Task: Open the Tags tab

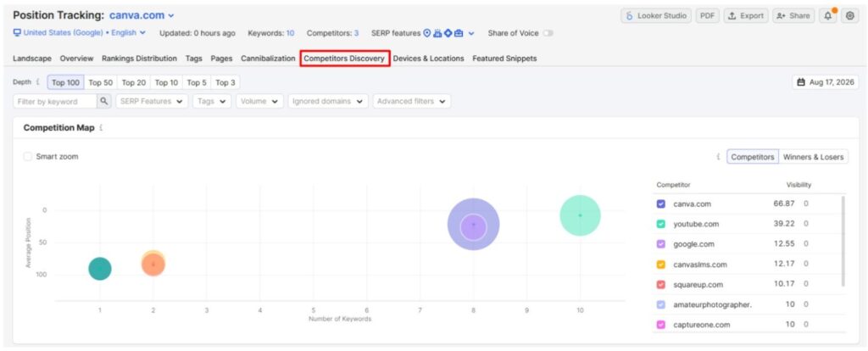Action: coord(194,58)
